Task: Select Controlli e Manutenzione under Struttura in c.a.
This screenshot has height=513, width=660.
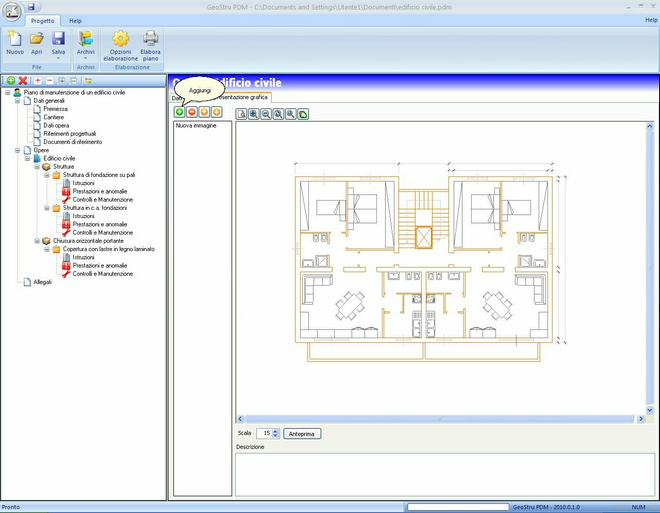Action: (103, 233)
